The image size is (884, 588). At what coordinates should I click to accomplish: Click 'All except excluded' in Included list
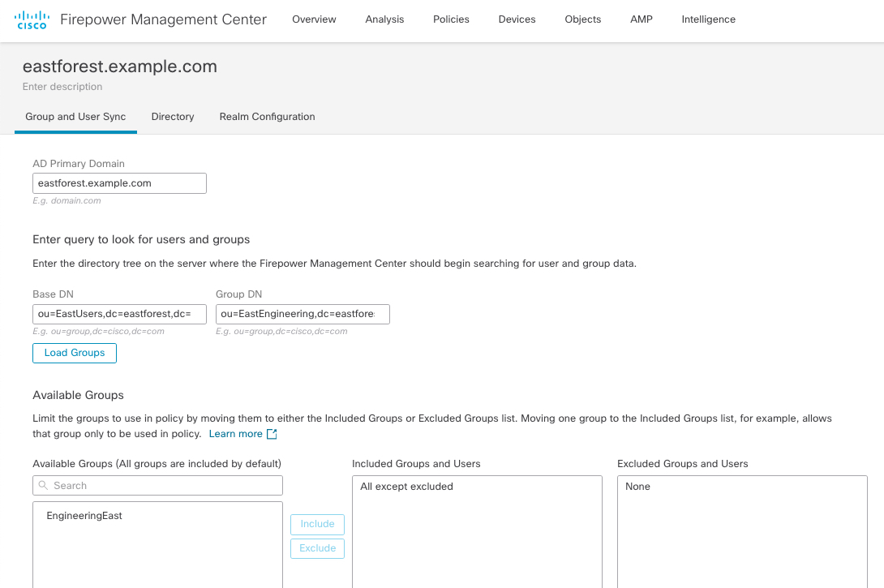coord(406,487)
